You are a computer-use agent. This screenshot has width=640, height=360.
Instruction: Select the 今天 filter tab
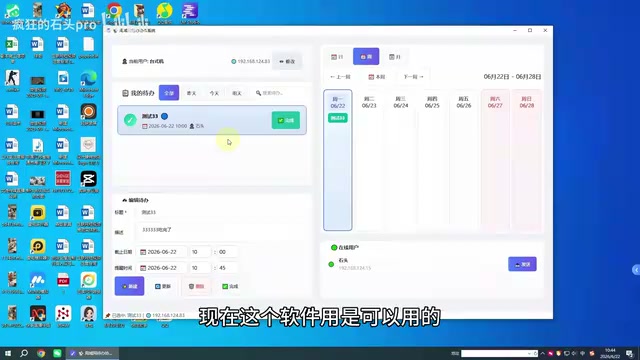(x=214, y=93)
